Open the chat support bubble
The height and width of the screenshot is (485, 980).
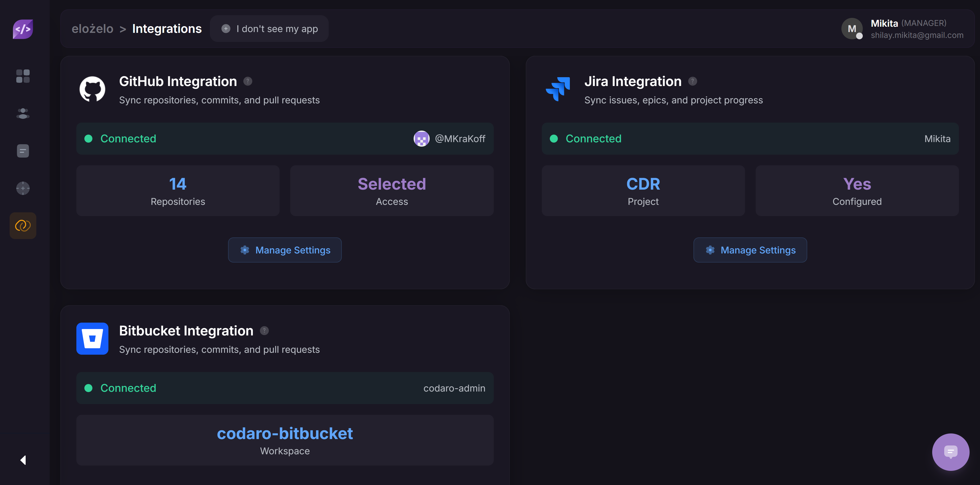point(951,452)
